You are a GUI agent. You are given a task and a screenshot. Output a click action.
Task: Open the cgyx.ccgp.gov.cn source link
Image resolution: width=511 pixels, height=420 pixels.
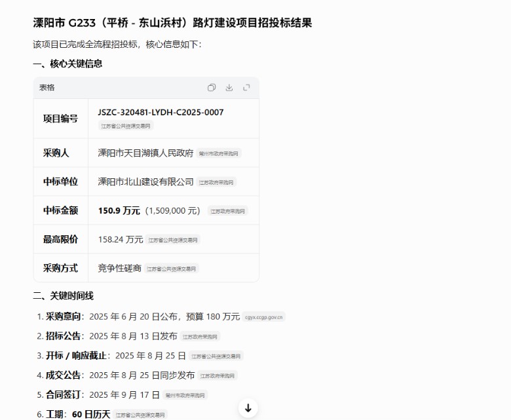264,317
